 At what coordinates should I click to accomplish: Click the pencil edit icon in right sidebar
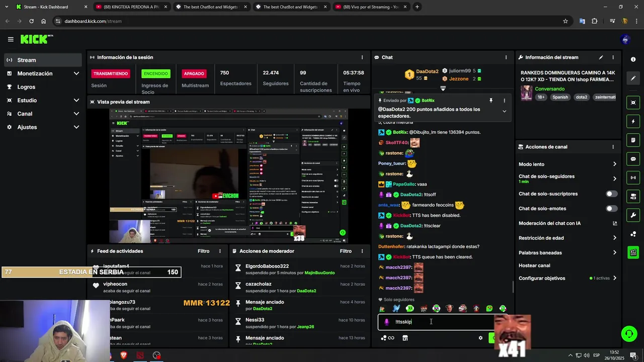[633, 78]
